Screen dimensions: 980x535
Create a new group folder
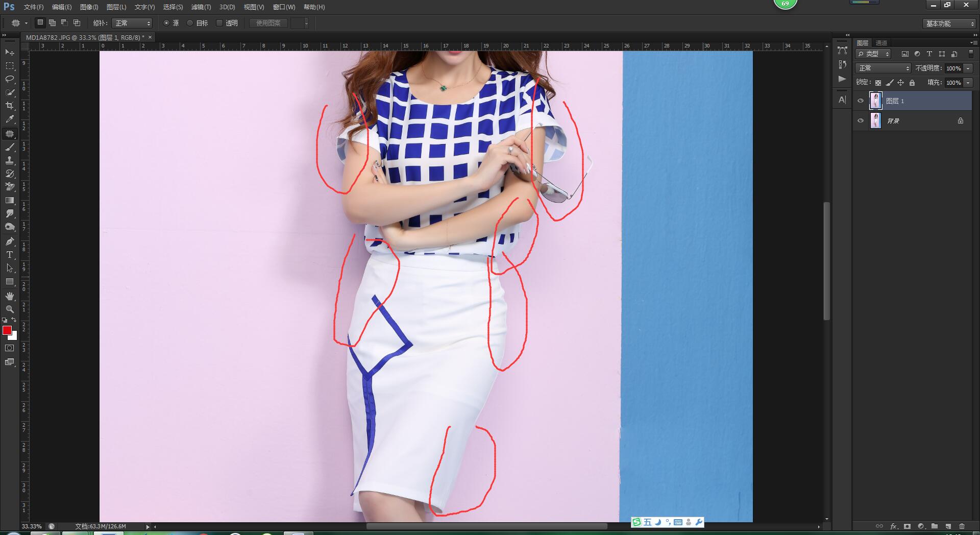[935, 526]
